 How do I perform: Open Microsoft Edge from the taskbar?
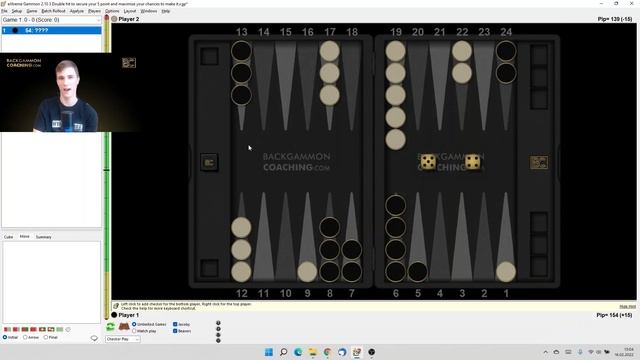click(298, 352)
